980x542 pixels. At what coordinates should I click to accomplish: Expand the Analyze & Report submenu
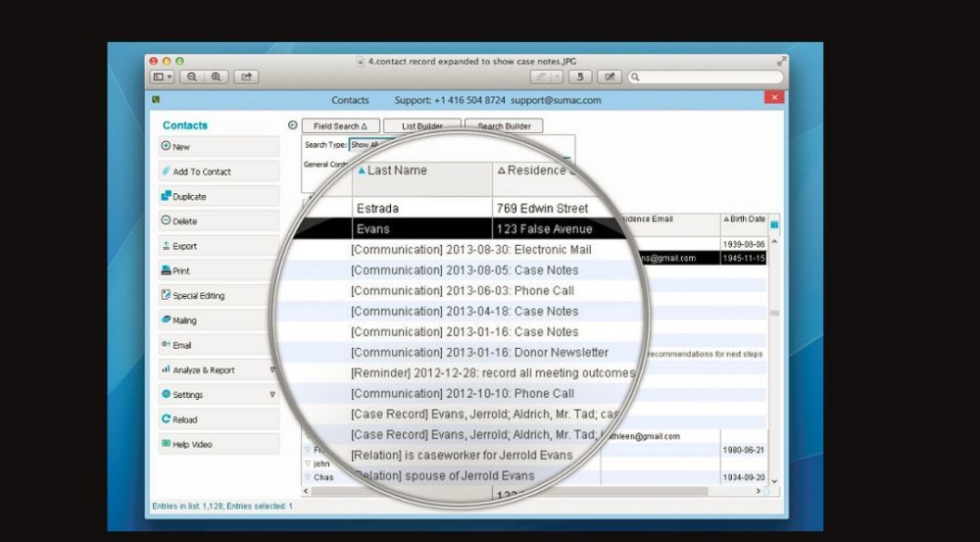click(x=272, y=370)
